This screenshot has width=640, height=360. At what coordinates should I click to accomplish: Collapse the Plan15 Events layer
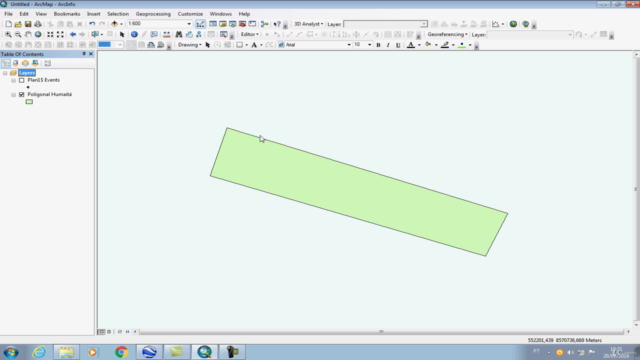[13, 80]
